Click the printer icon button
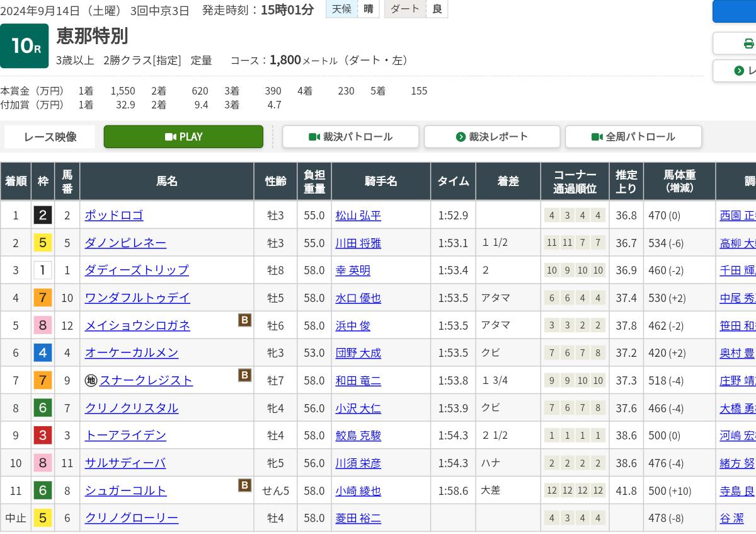This screenshot has width=756, height=534. coord(748,44)
